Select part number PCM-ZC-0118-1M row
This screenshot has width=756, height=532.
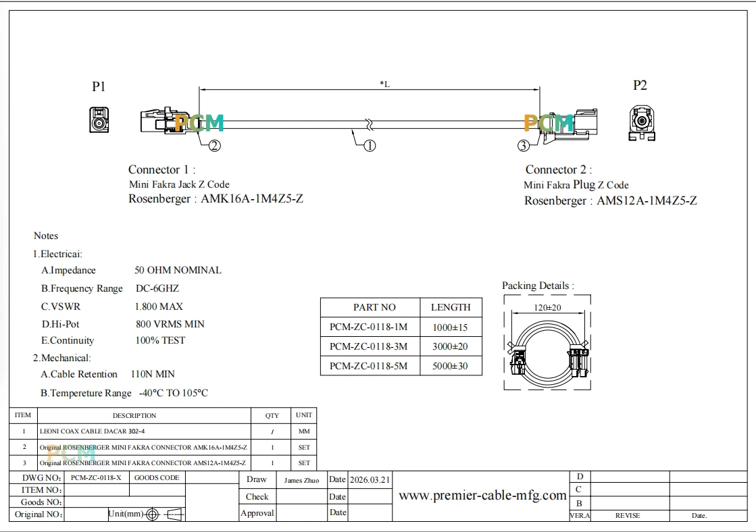tap(401, 327)
